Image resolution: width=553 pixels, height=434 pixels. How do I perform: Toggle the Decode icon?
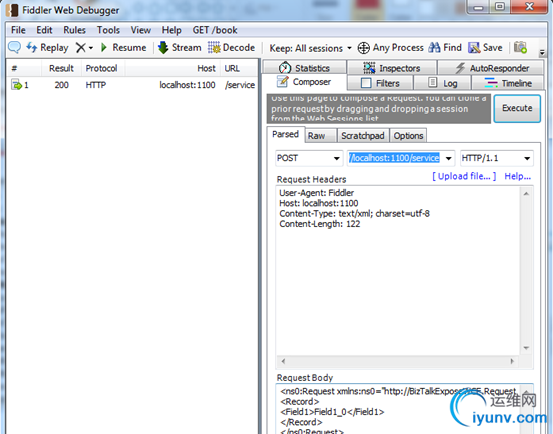[x=214, y=48]
